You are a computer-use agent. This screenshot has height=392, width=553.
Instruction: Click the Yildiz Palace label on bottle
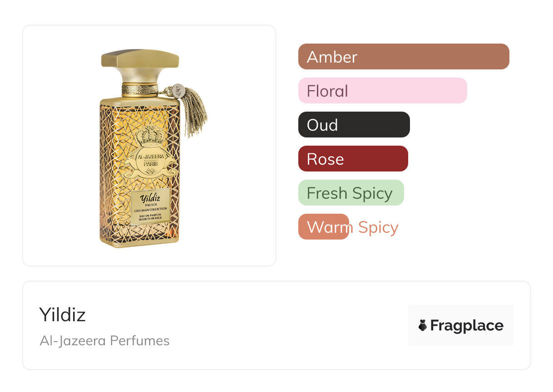tap(151, 206)
